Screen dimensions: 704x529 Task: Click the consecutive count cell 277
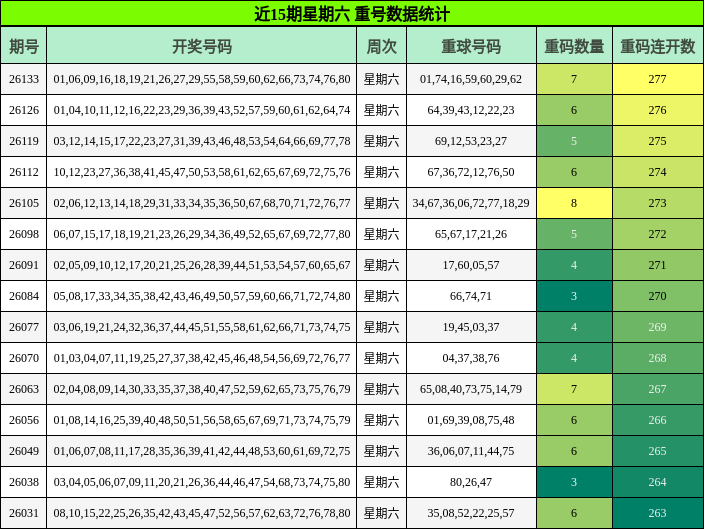(x=658, y=79)
